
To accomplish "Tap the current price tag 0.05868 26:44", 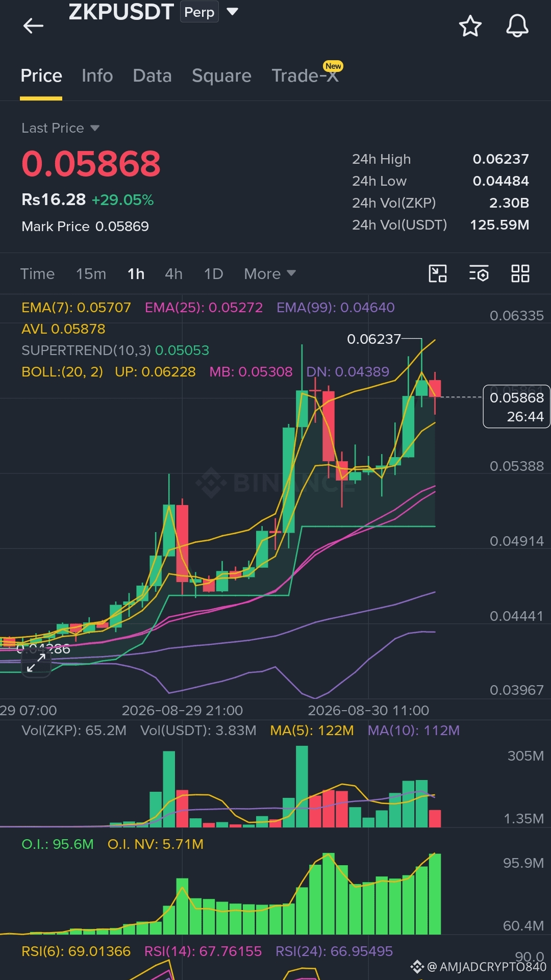I will (516, 407).
